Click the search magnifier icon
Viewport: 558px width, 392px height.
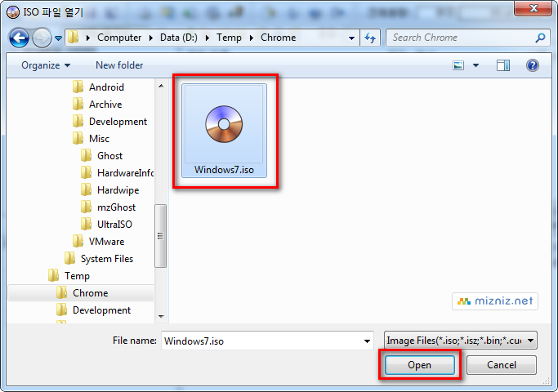[x=540, y=38]
